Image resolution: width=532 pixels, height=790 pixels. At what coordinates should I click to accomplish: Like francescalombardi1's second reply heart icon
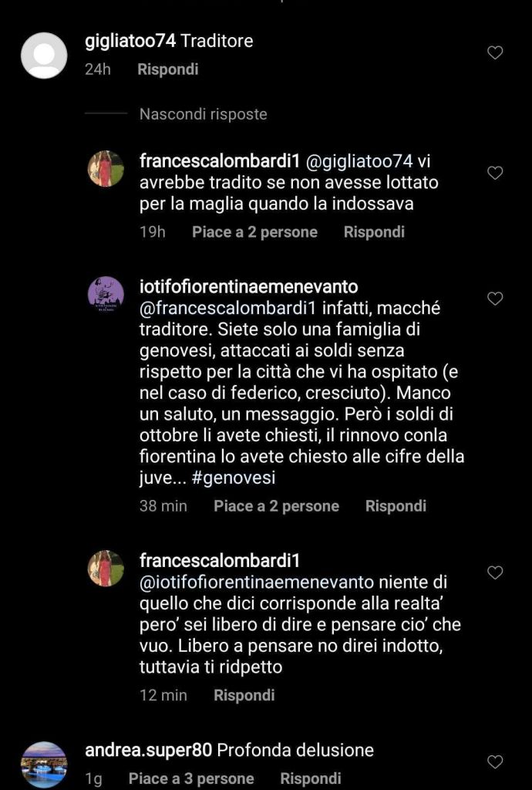pos(495,572)
